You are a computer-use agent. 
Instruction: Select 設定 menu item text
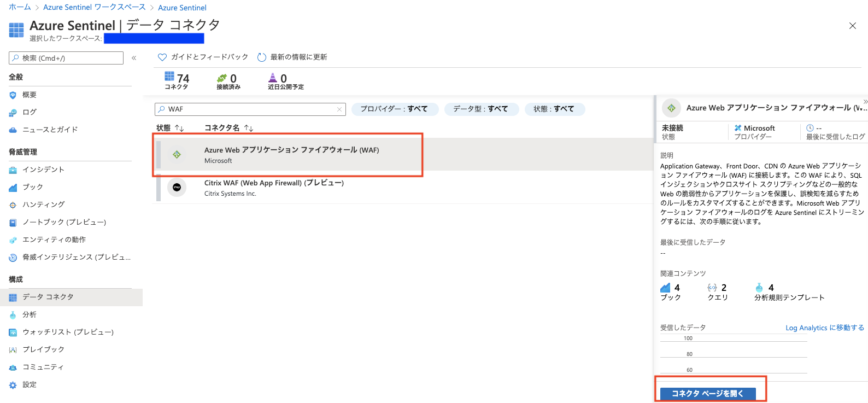(x=30, y=384)
